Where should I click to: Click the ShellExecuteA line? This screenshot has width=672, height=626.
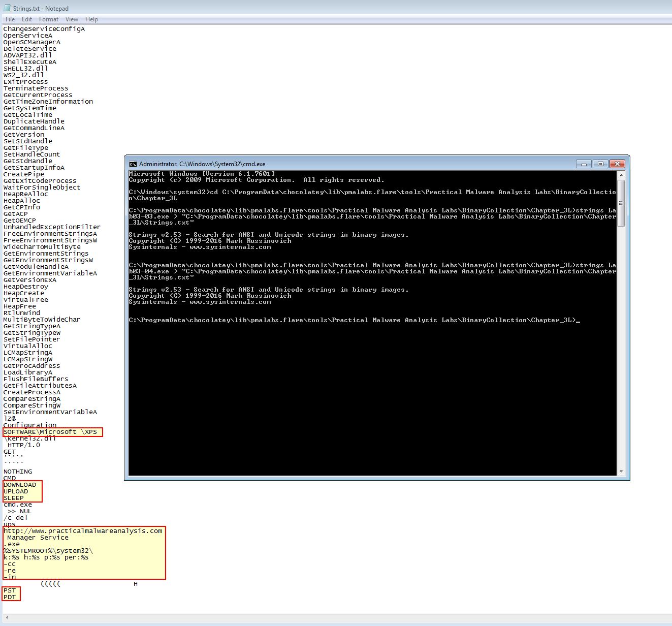(30, 62)
